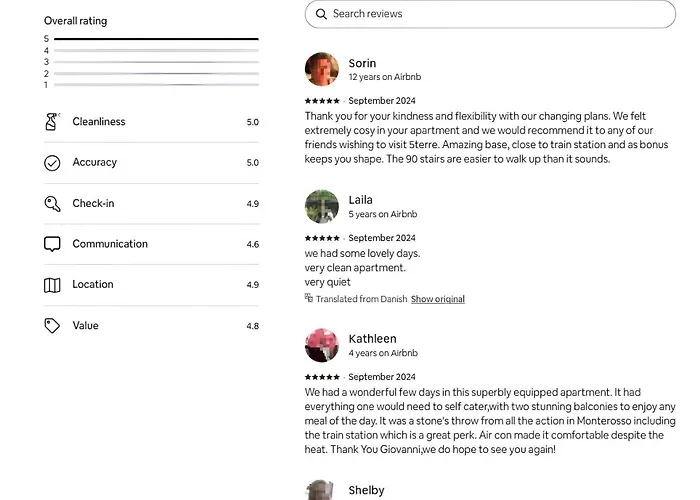Click the reviewer name Laila
The image size is (700, 500).
click(360, 200)
